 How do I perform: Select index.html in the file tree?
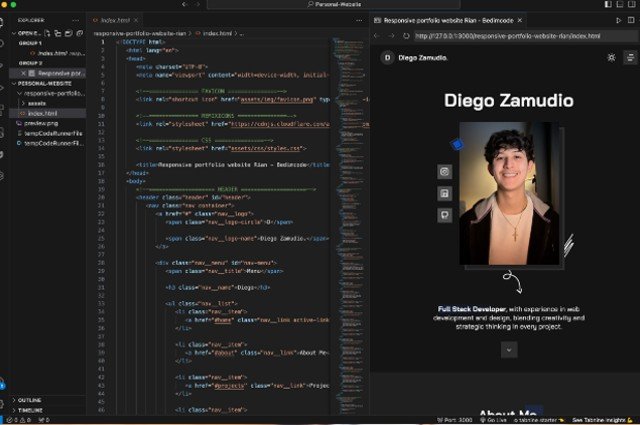point(47,113)
